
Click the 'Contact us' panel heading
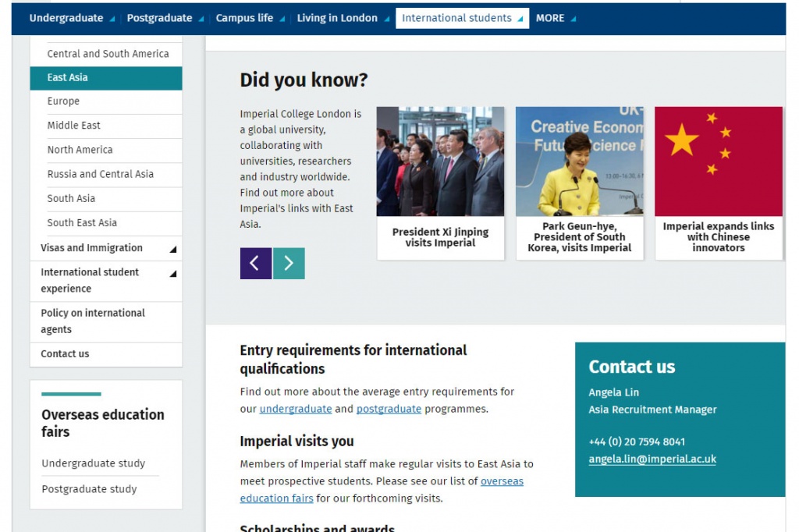point(632,367)
